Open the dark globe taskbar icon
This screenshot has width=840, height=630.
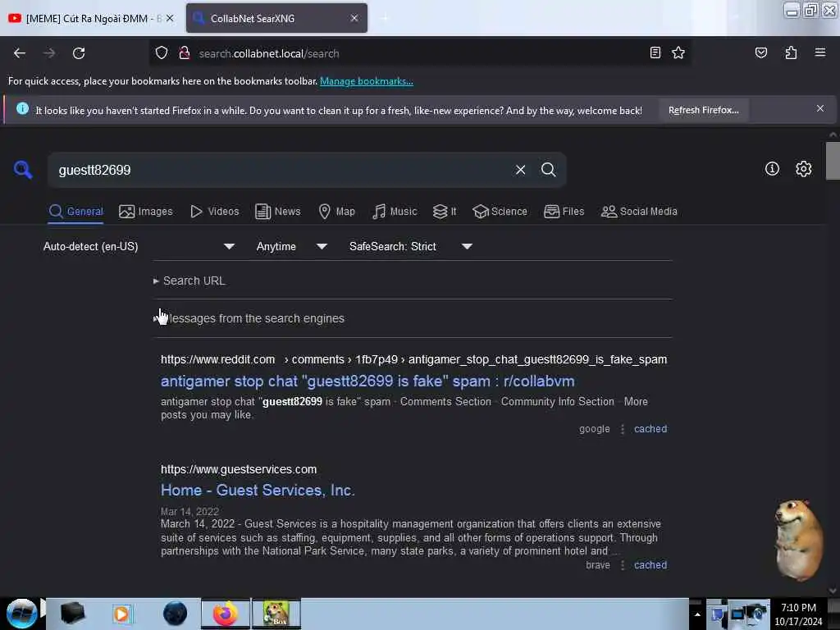coord(175,614)
